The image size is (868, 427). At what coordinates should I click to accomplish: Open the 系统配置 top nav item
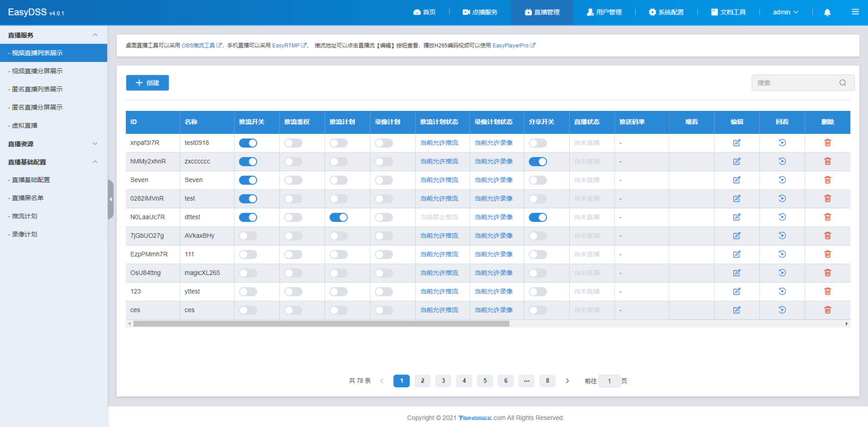pyautogui.click(x=666, y=12)
